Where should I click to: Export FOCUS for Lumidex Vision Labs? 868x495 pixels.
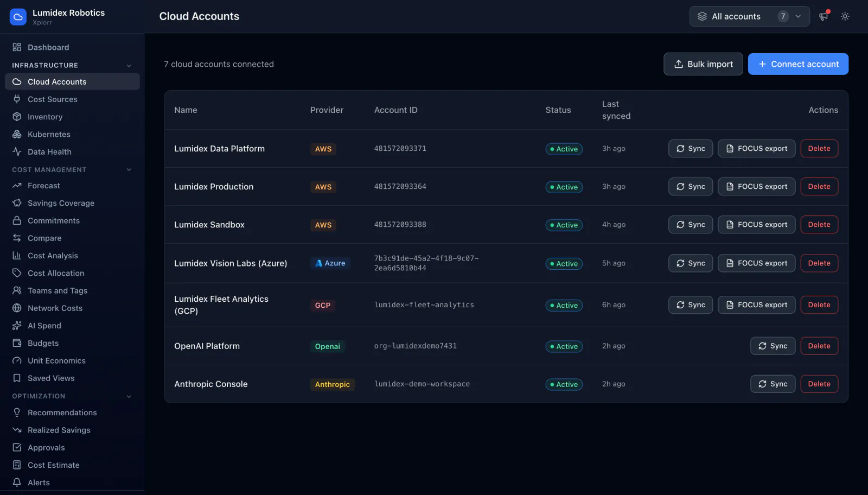click(757, 263)
